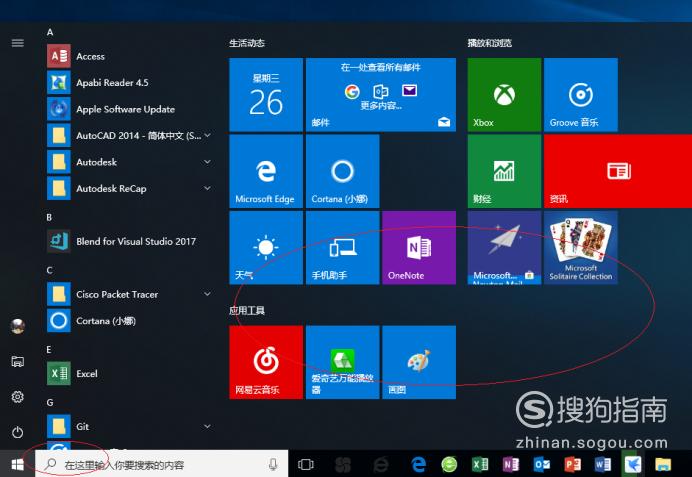Open the 天气 weather tile
Screen dimensions: 692x477
tap(266, 248)
